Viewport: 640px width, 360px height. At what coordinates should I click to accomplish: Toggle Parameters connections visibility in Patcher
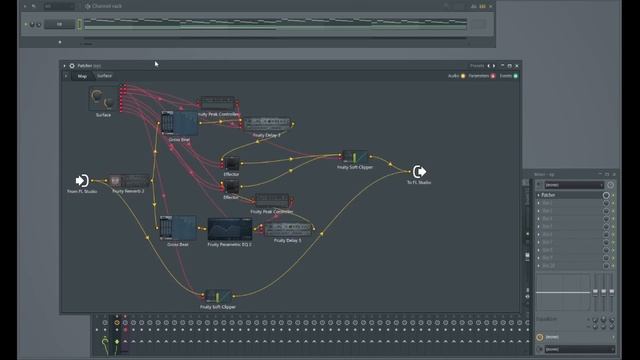click(493, 76)
